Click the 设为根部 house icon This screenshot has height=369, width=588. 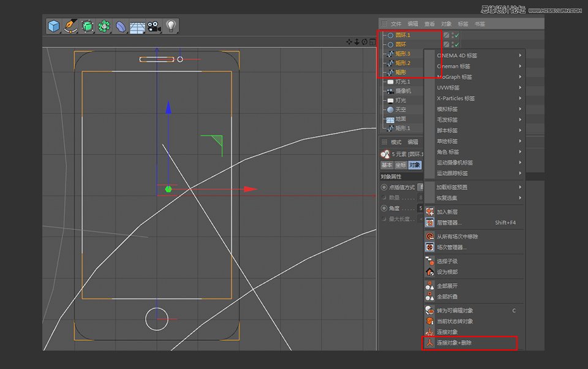pyautogui.click(x=430, y=272)
